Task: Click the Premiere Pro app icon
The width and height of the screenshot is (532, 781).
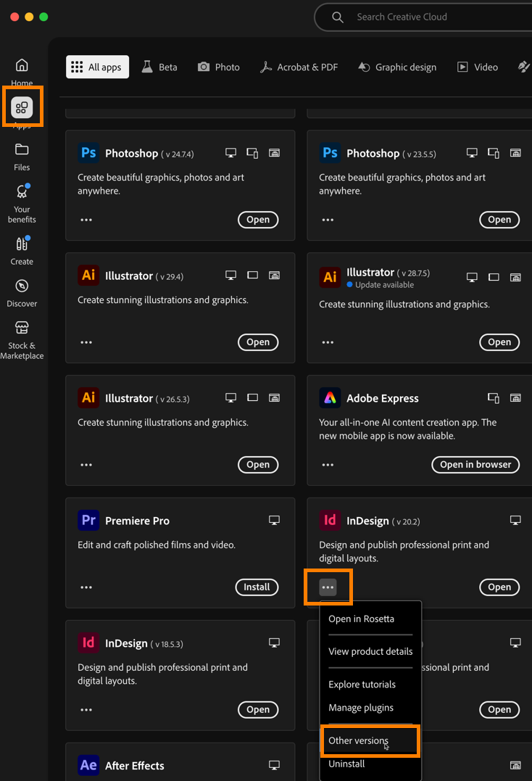Action: (x=88, y=521)
